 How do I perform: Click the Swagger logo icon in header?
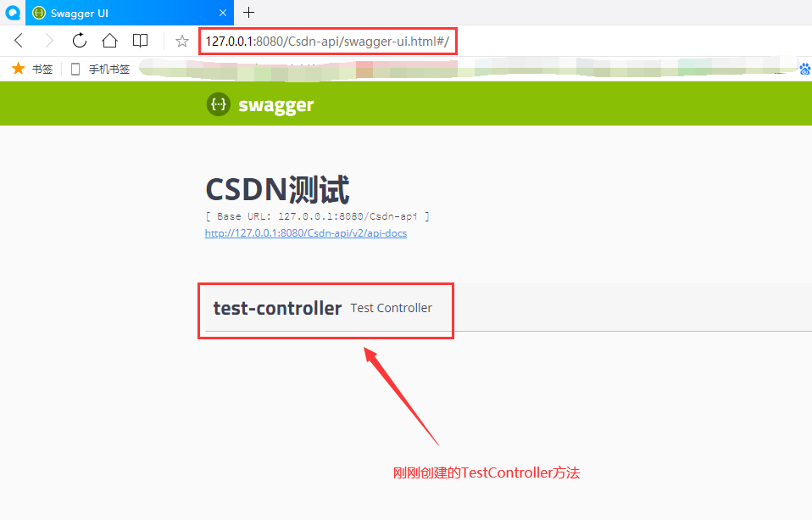[219, 104]
